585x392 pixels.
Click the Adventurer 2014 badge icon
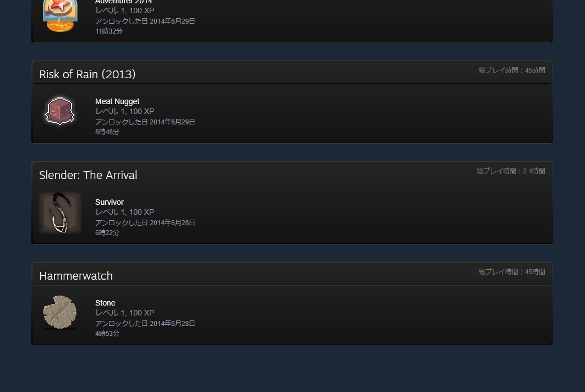(60, 15)
